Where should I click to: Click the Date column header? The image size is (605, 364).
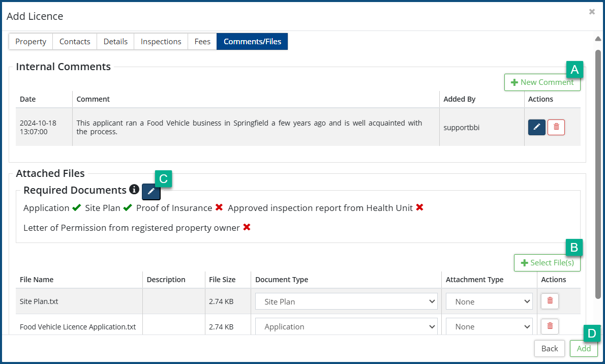click(28, 99)
